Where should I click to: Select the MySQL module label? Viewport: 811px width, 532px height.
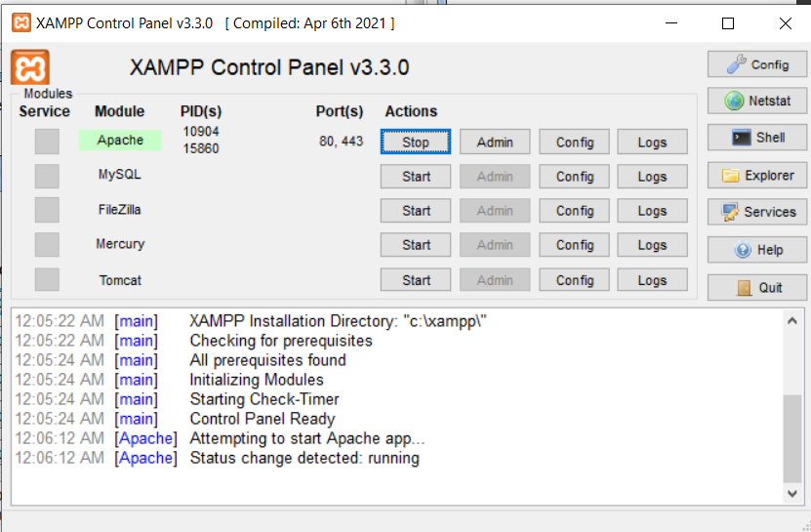pos(119,175)
